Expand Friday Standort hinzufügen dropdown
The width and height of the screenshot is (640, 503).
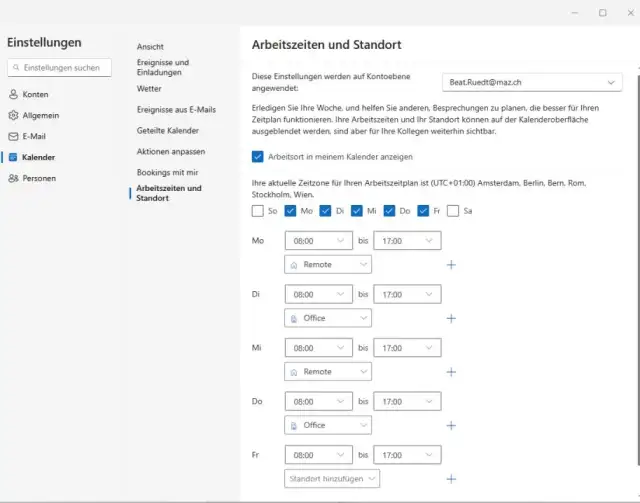(x=332, y=479)
